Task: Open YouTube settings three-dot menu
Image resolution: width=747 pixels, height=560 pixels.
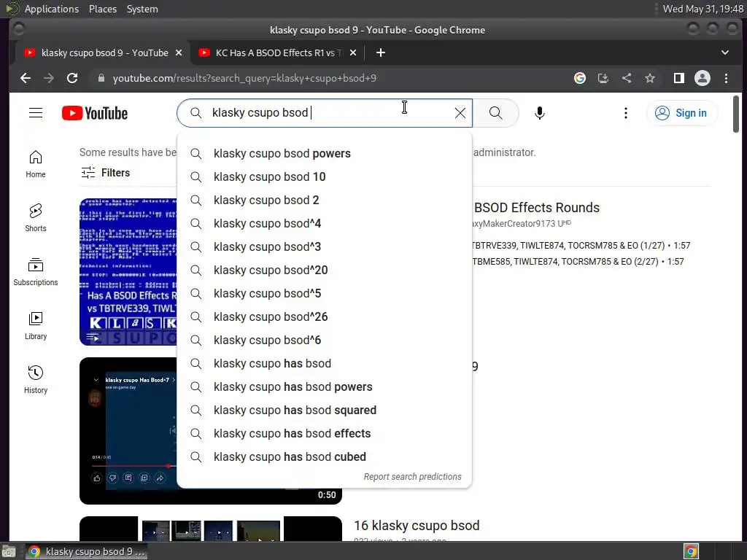Action: tap(626, 113)
